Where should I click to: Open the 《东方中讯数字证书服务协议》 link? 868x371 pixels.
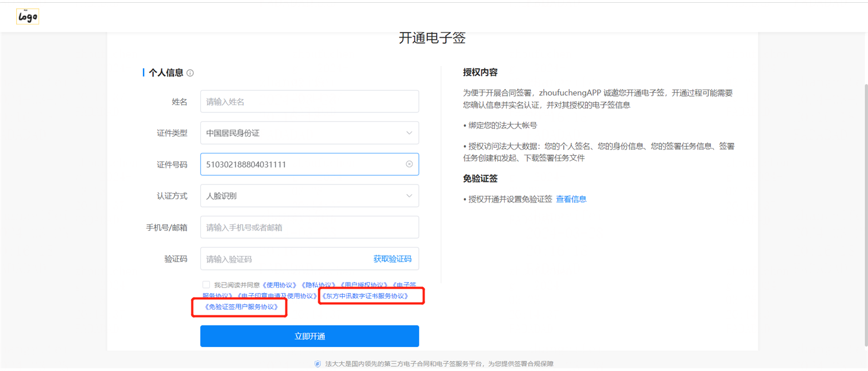(x=365, y=296)
